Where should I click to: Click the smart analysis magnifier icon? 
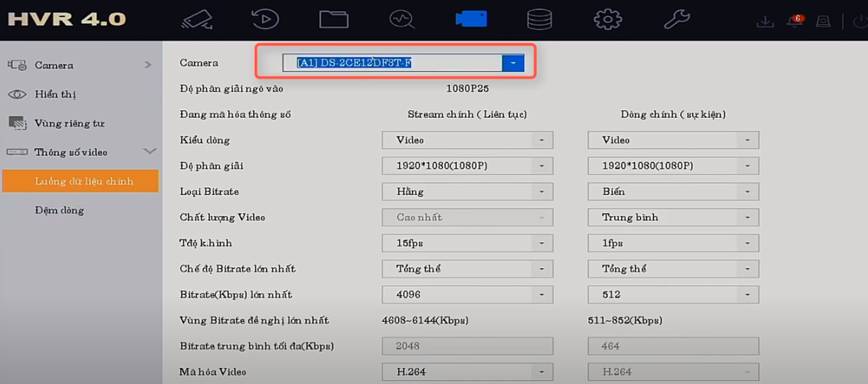[x=402, y=18]
